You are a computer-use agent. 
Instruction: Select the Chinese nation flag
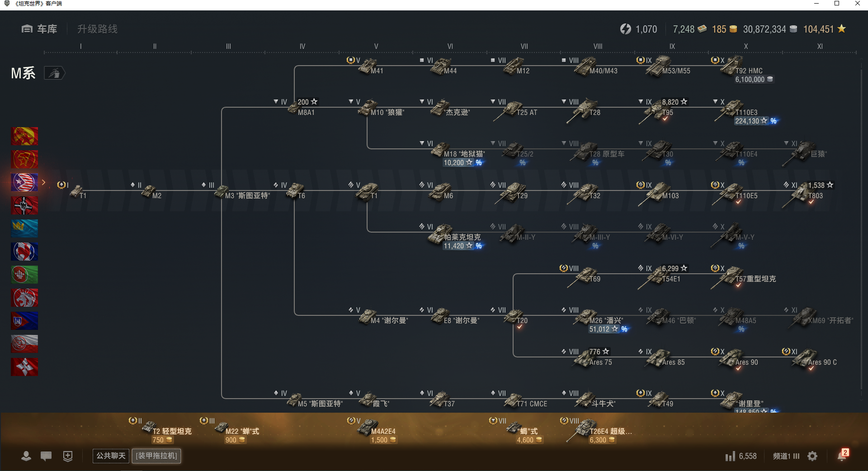[x=24, y=136]
